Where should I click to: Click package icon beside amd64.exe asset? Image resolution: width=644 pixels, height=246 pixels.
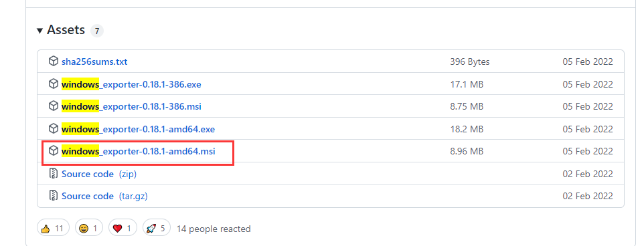[54, 129]
